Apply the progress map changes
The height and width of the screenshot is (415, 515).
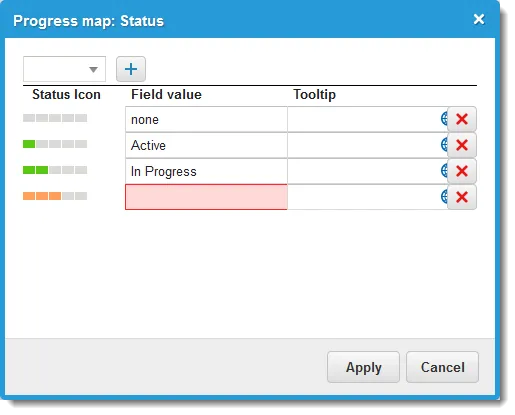tap(363, 367)
